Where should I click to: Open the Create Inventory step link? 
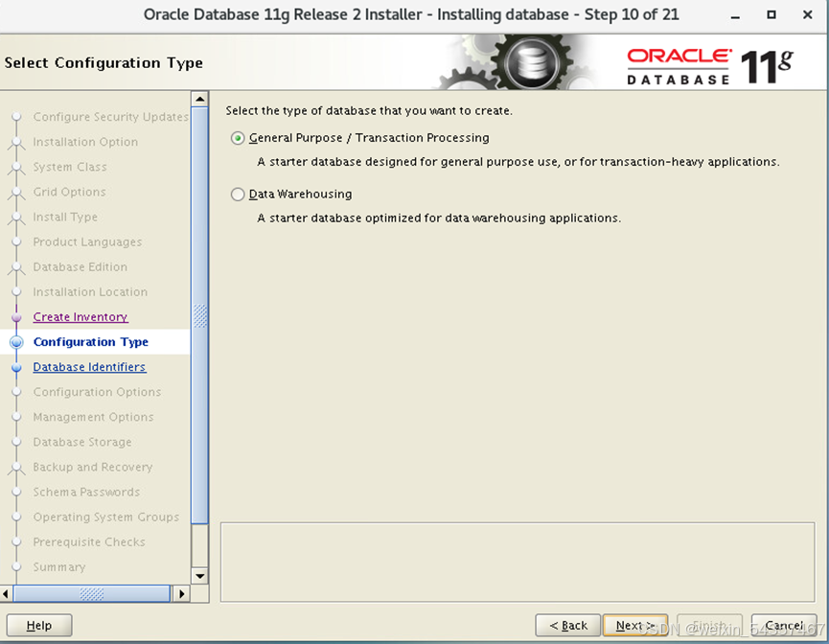(81, 317)
